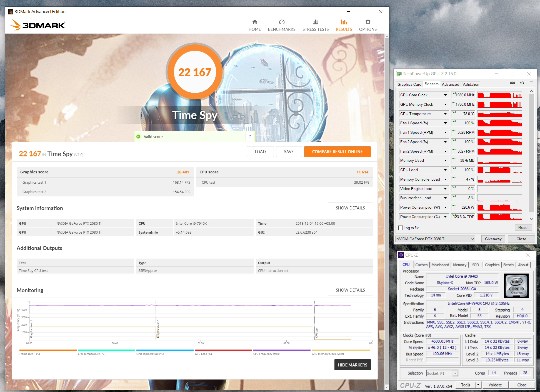540x392 pixels.
Task: Open the GPU Temperature sensor dropdown
Action: coord(445,114)
